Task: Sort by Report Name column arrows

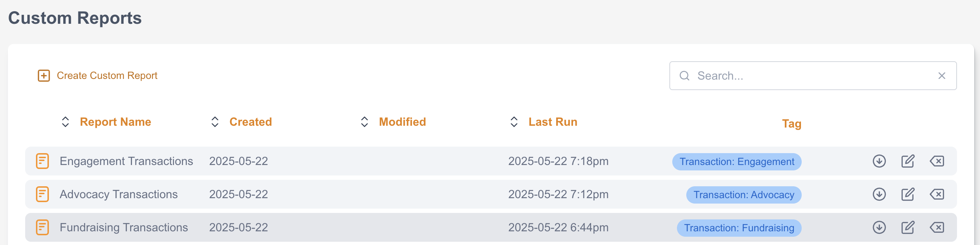Action: [x=65, y=122]
